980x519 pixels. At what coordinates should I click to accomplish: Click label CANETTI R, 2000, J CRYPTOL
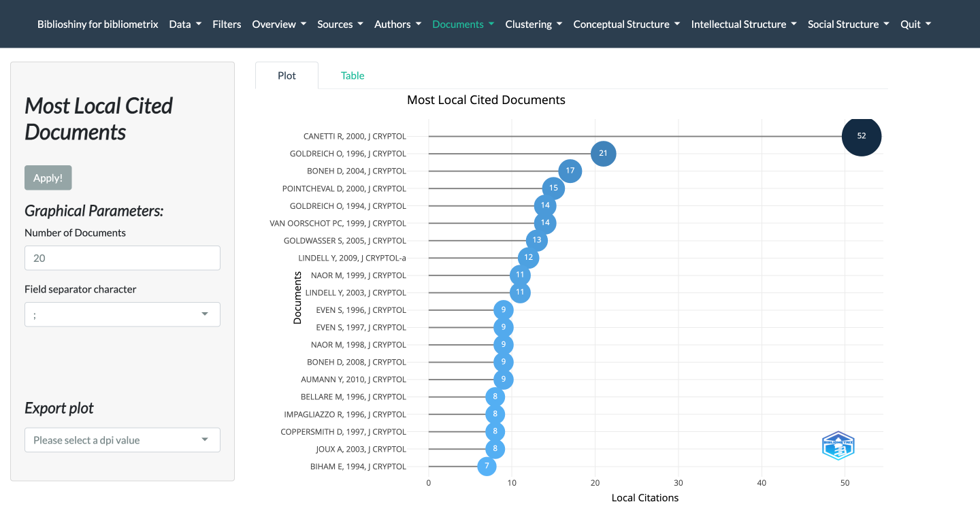(355, 136)
